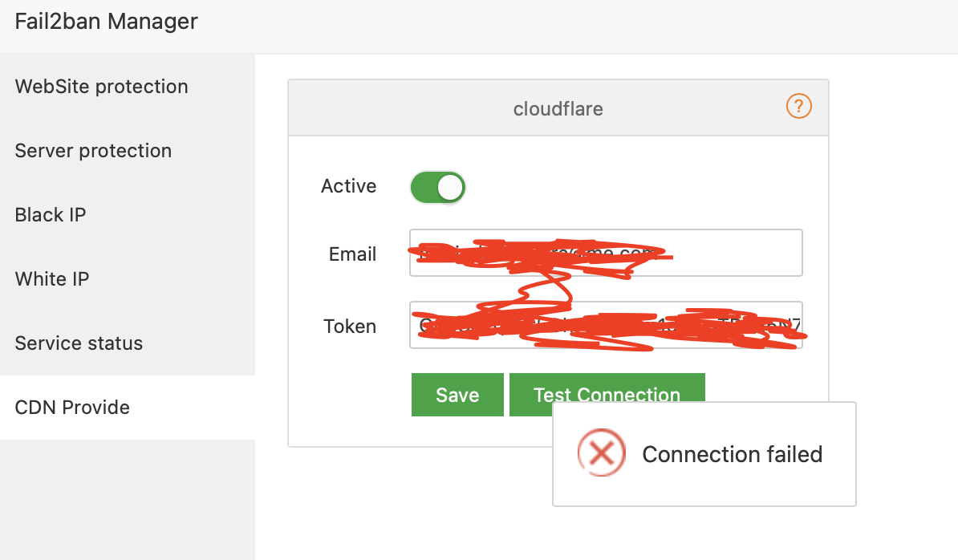Run Test Connection for cloudflare
The width and height of the screenshot is (958, 560).
(607, 395)
